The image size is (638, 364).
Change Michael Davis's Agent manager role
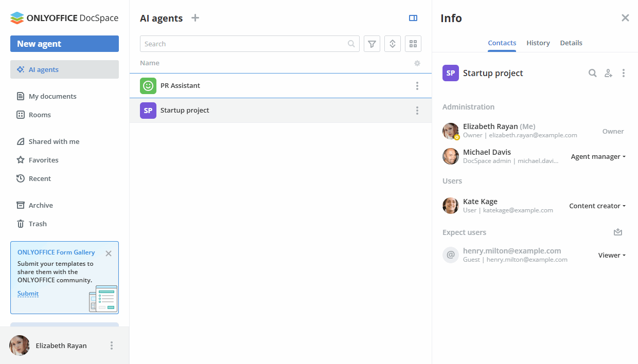click(x=598, y=156)
